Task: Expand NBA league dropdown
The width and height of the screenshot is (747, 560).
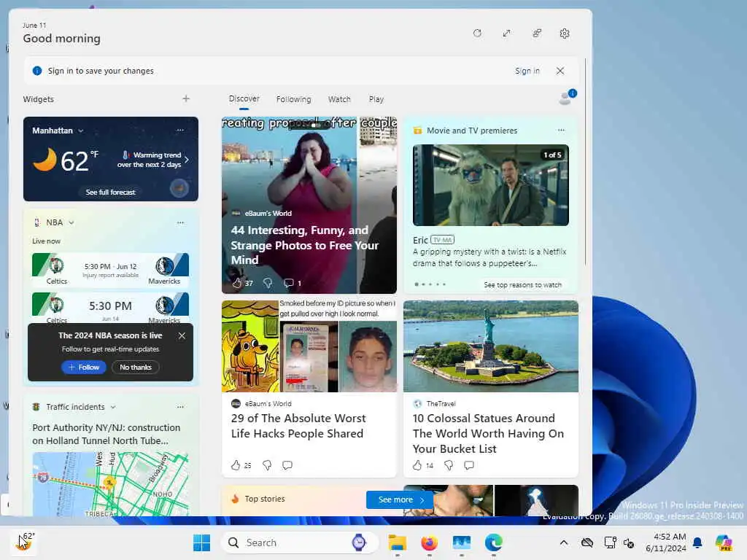Action: [71, 222]
